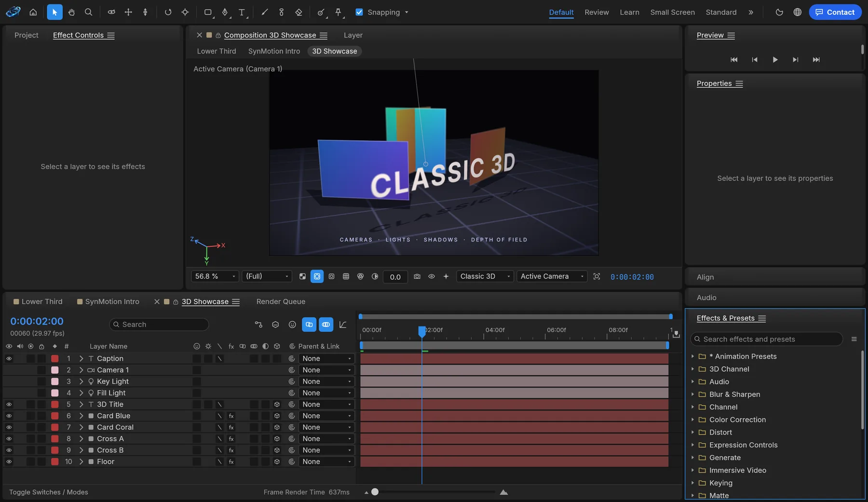Go to the Home screen icon
The width and height of the screenshot is (868, 502).
click(33, 12)
